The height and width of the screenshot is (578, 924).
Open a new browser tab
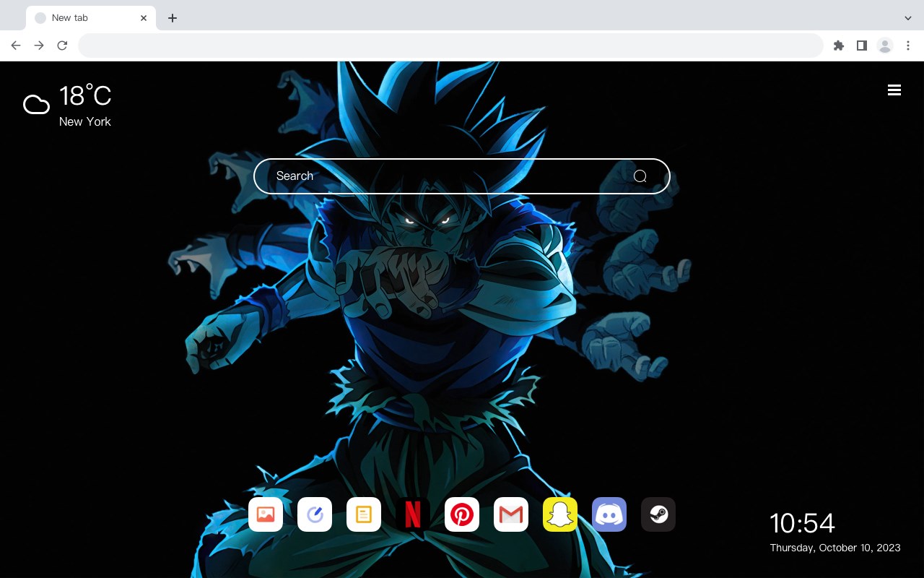coord(173,18)
